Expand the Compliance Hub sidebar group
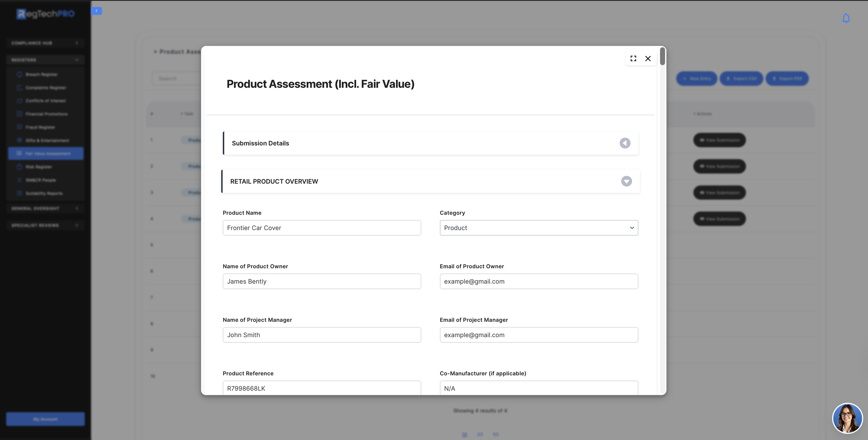 [45, 43]
